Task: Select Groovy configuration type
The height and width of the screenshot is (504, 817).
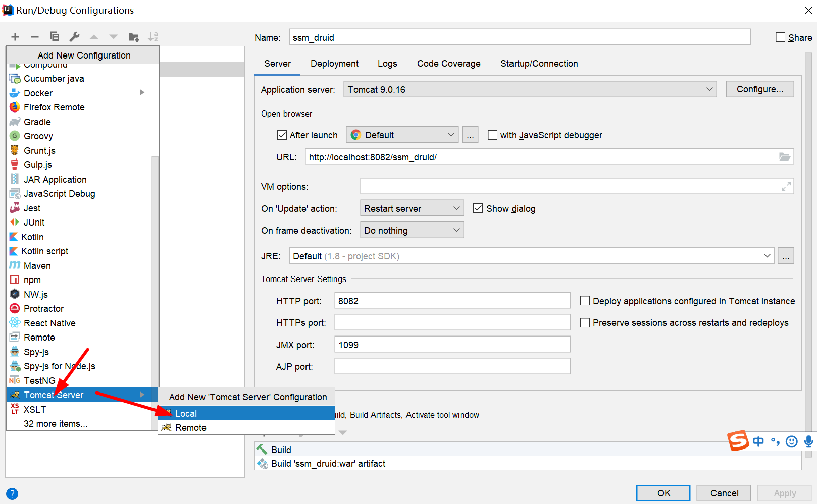Action: pyautogui.click(x=79, y=136)
